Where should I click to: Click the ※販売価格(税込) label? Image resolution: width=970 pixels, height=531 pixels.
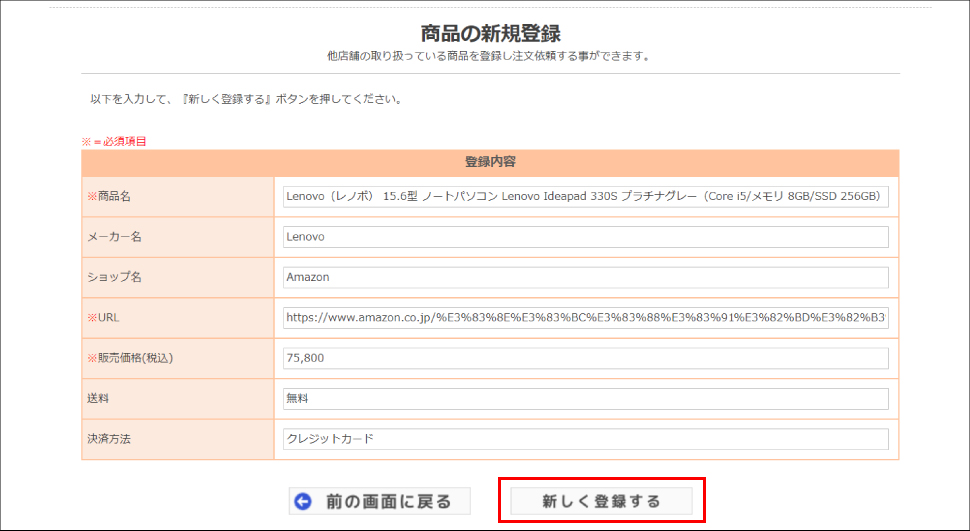pyautogui.click(x=130, y=358)
